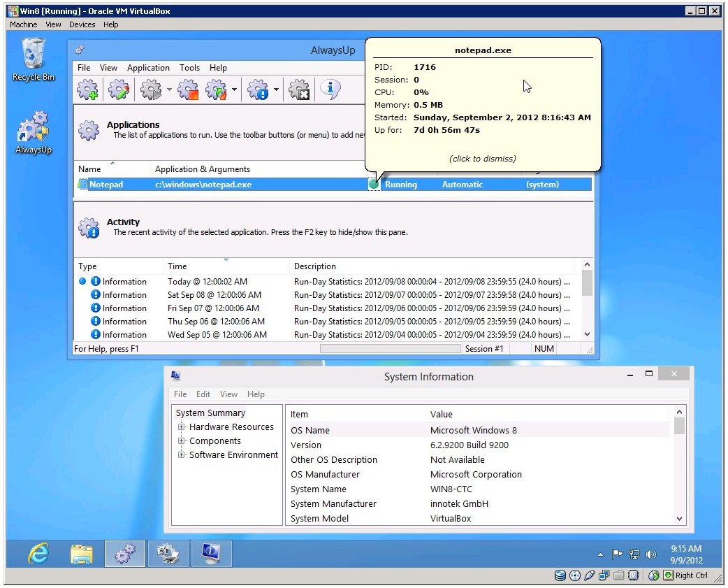The width and height of the screenshot is (728, 588).
Task: Click down arrow of Activity list scrollbar
Action: coord(587,334)
